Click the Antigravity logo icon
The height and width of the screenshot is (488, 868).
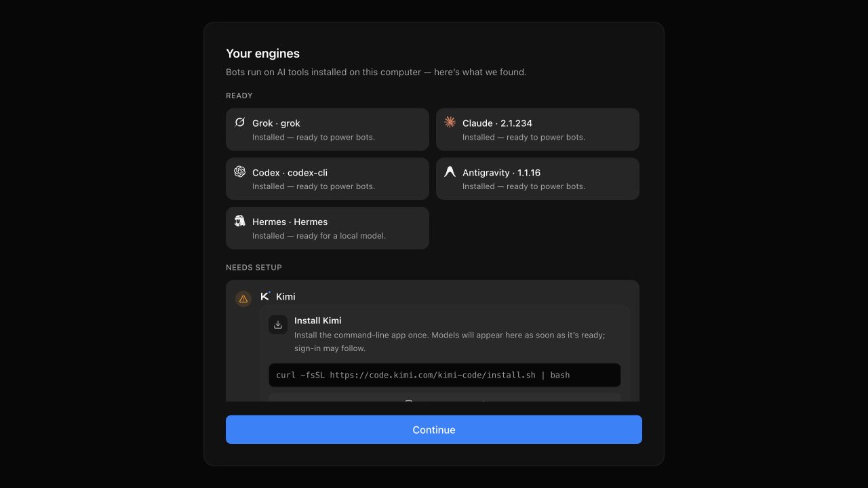(450, 172)
